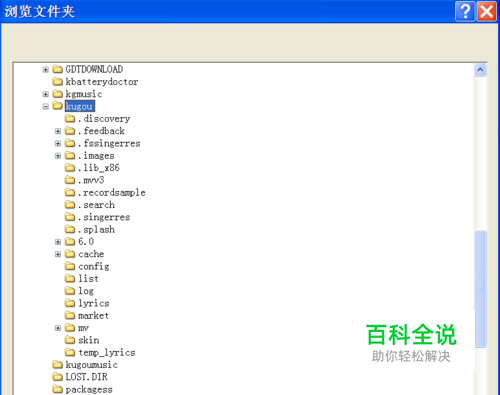Click the mv folder icon

click(70, 328)
